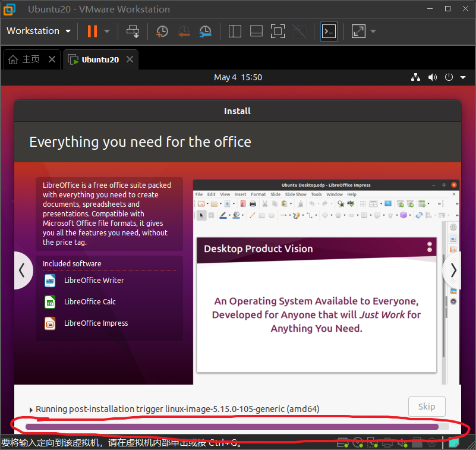
Task: Send Ctrl+Alt+Del to the virtual machine
Action: [x=133, y=31]
